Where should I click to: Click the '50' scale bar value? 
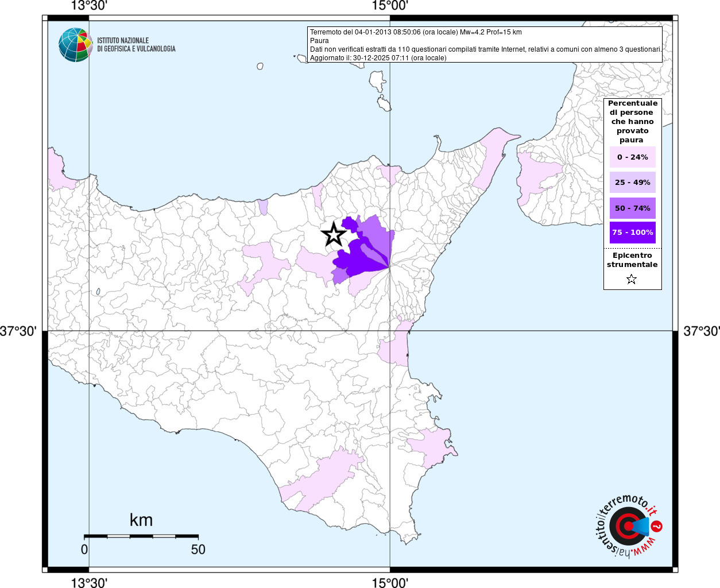(198, 550)
